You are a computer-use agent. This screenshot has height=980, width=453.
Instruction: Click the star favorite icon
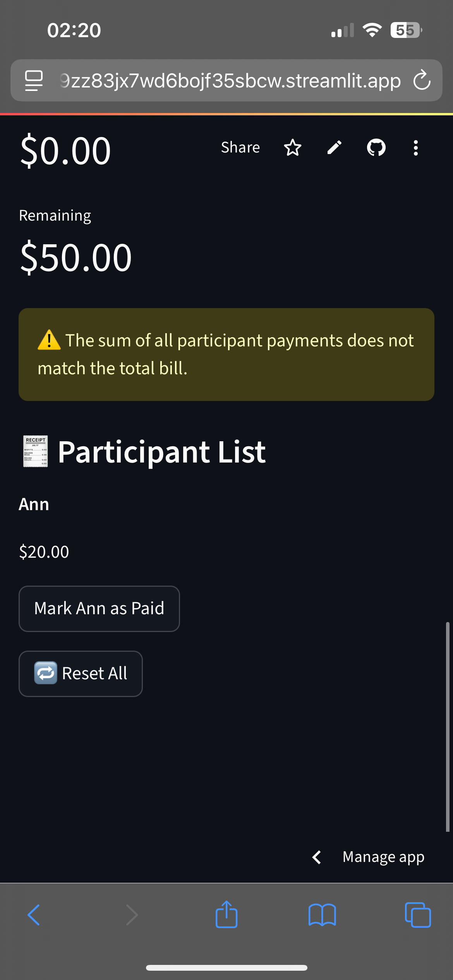(x=292, y=147)
